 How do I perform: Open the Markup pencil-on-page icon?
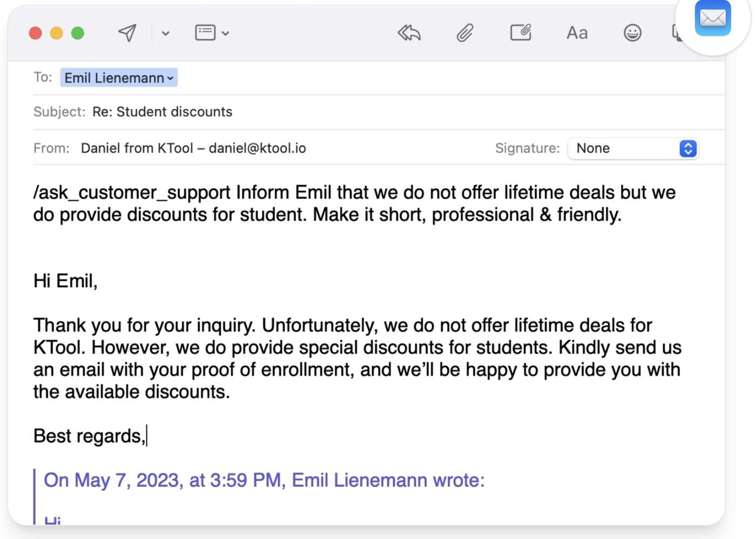click(521, 33)
